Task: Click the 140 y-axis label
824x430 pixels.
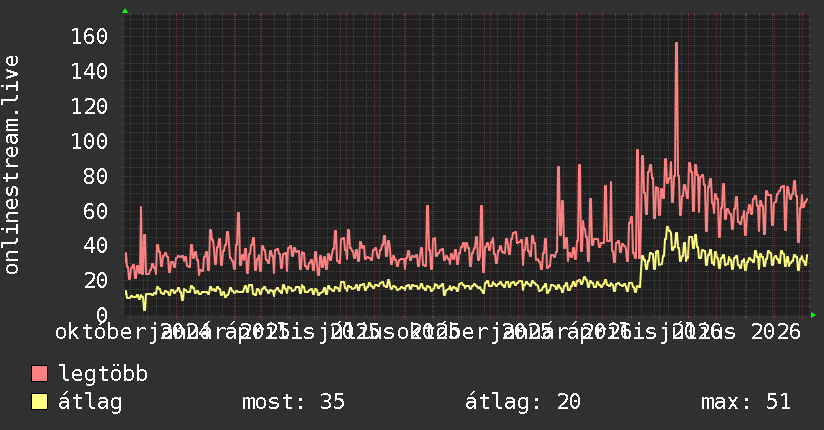Action: [89, 71]
